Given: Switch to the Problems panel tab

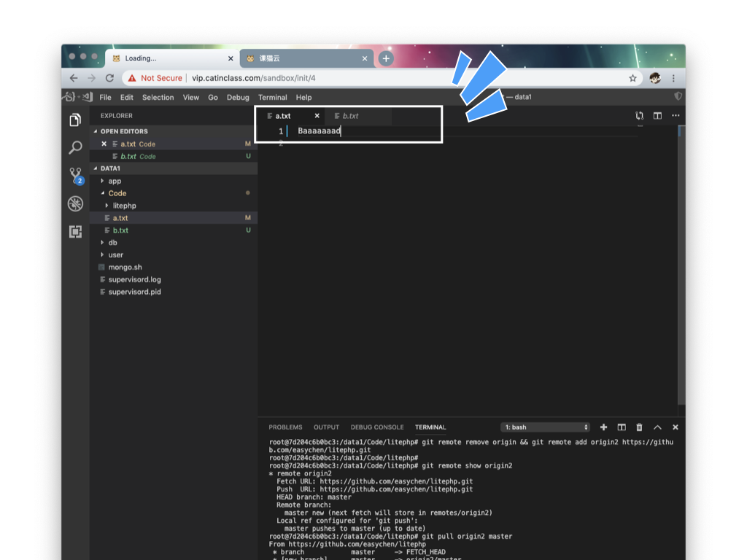Looking at the screenshot, I should pos(285,427).
